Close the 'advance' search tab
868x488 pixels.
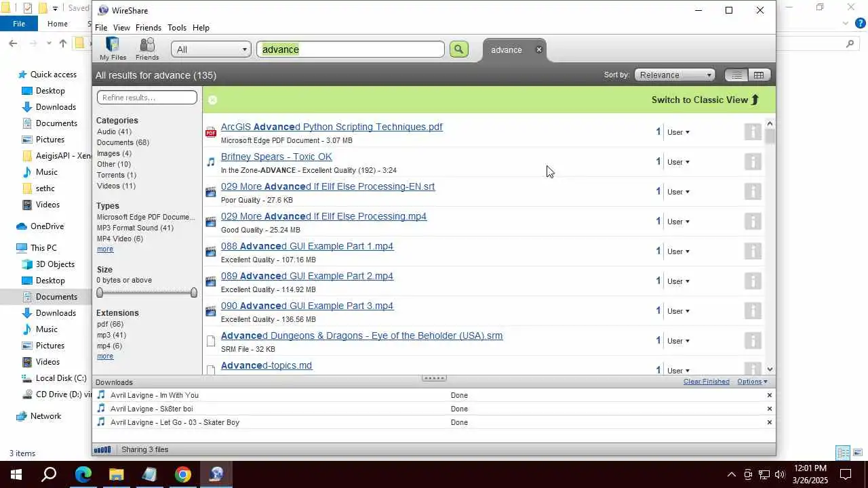tap(539, 49)
